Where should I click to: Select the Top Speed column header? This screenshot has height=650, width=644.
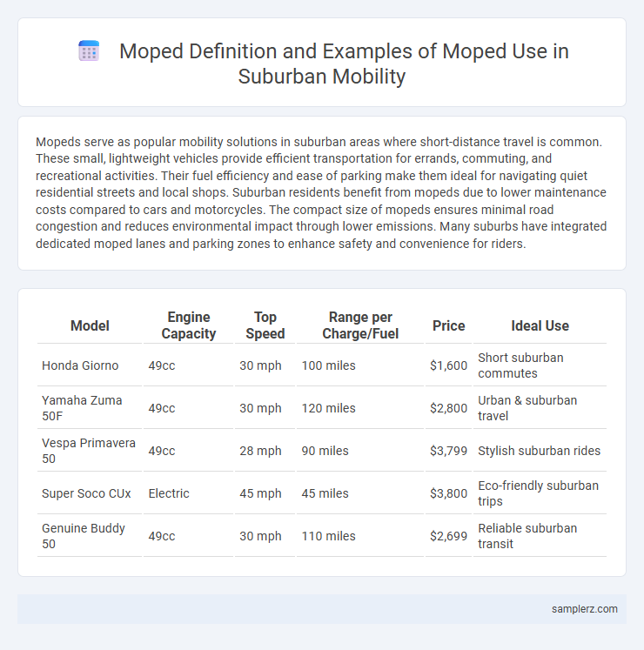coord(265,325)
